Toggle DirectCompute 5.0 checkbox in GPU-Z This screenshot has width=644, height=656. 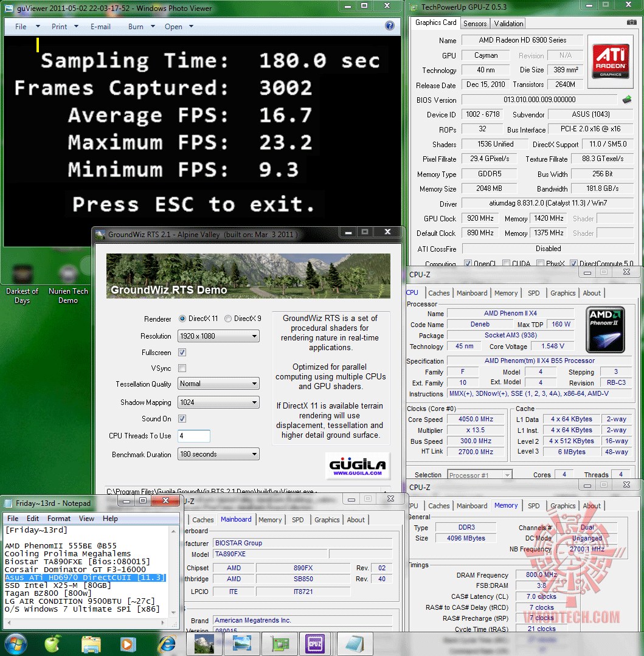(573, 264)
